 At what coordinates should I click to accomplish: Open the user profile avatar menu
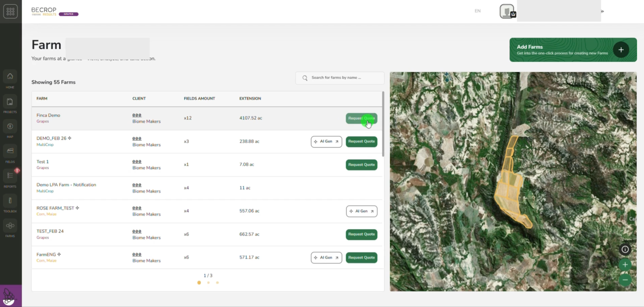point(507,11)
